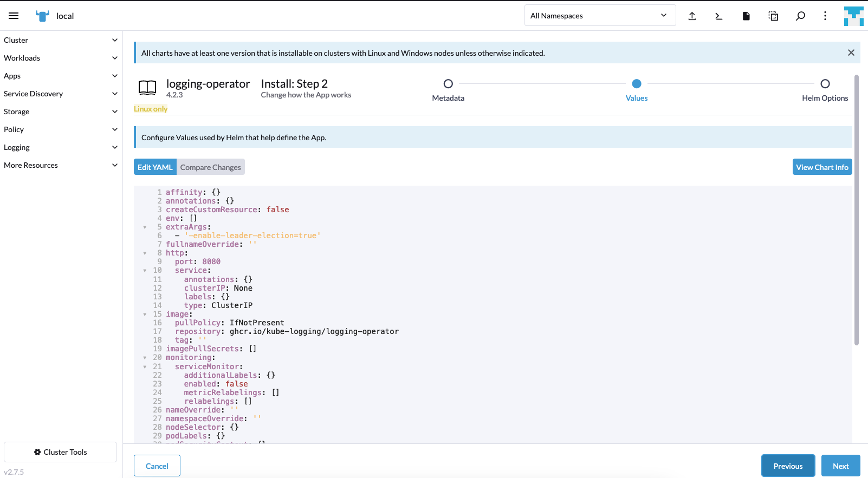Click the 4.2.3 chart version text
The height and width of the screenshot is (478, 868).
click(x=174, y=95)
